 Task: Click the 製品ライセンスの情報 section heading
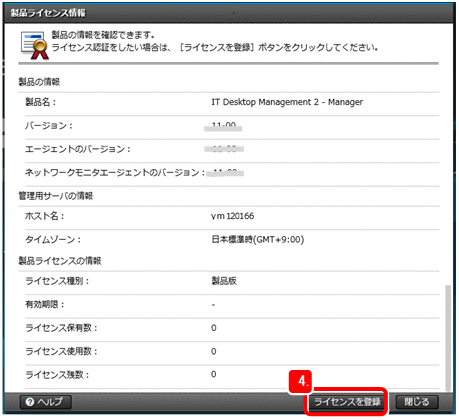coord(60,261)
